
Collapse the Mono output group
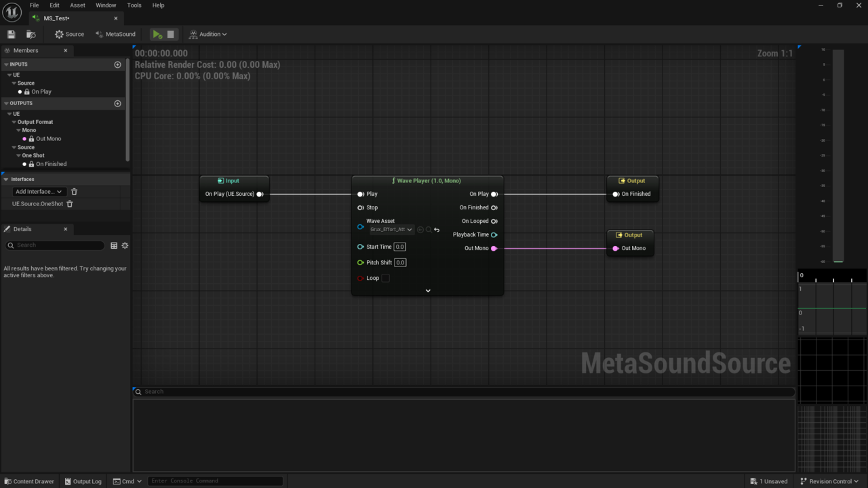18,130
